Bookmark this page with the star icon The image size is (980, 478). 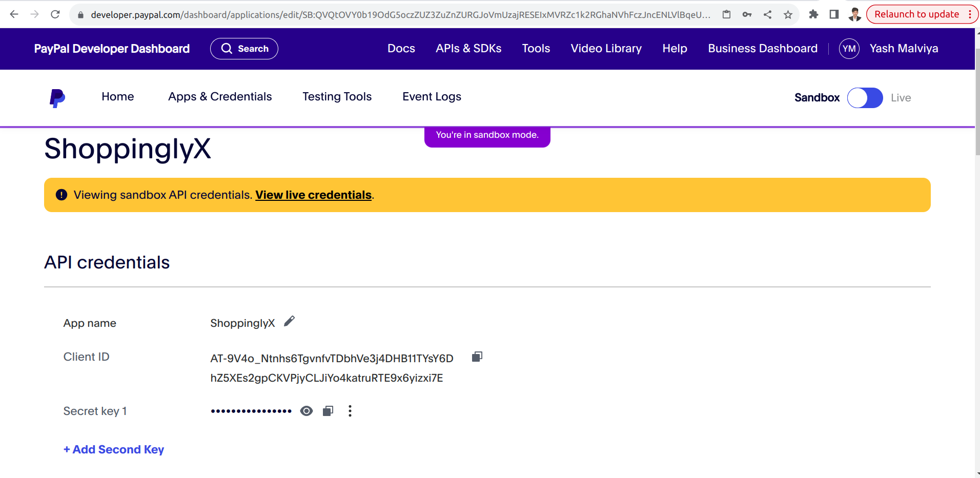[x=788, y=14]
